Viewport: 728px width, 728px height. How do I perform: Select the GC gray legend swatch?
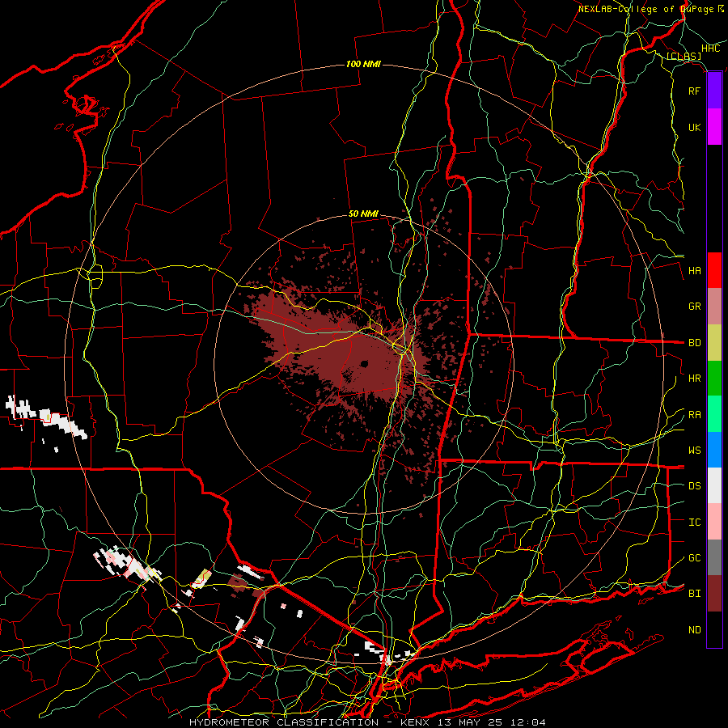tap(714, 557)
